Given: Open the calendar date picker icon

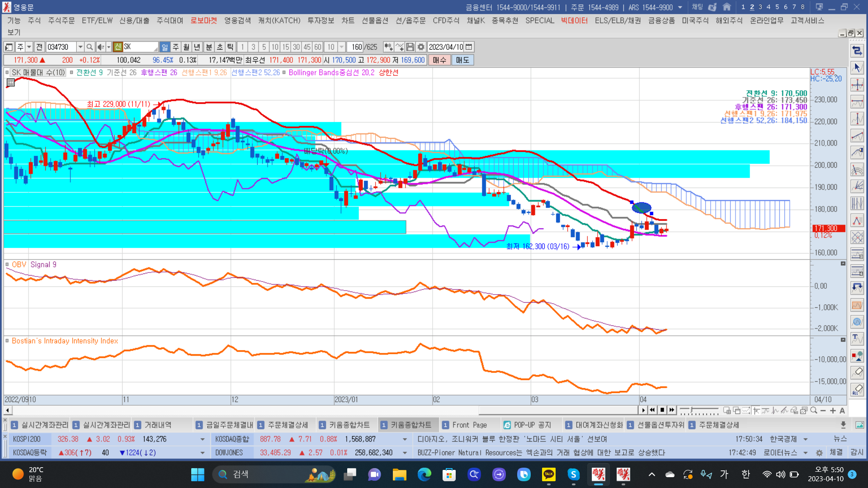Looking at the screenshot, I should pos(469,47).
